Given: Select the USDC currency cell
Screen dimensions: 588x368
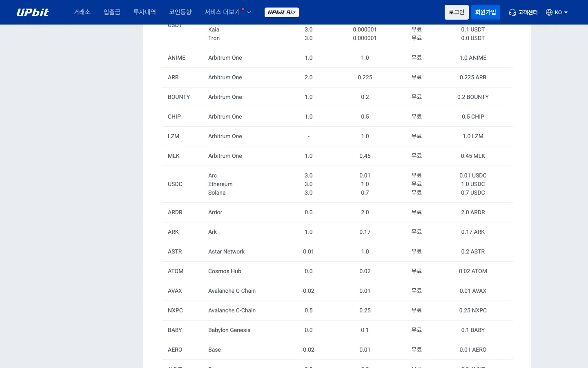Looking at the screenshot, I should [175, 184].
